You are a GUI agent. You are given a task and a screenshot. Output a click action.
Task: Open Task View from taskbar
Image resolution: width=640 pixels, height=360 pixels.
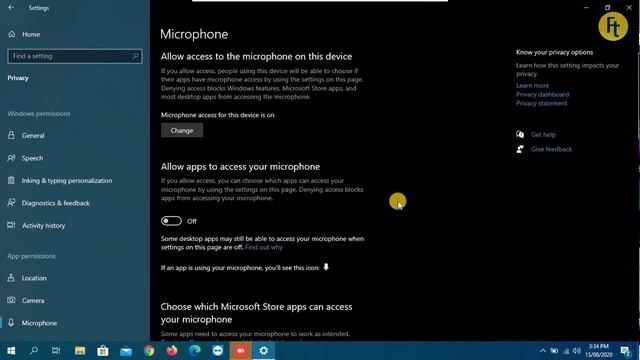[x=56, y=351]
